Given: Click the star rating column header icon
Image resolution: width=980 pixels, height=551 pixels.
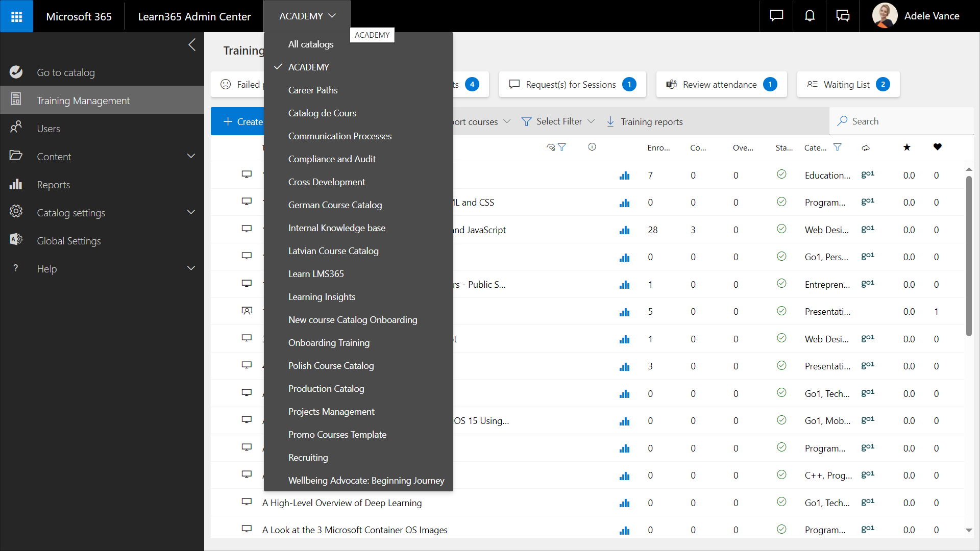Looking at the screenshot, I should (x=906, y=147).
